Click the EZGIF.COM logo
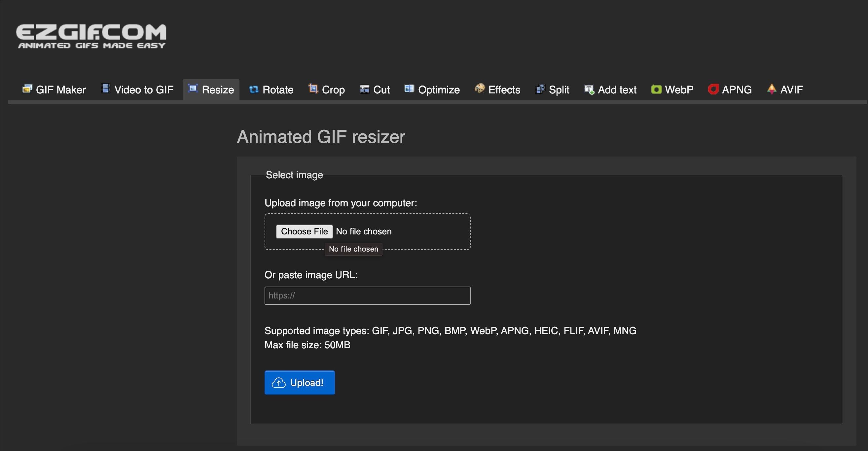Screen dimensions: 868x451 coord(91,36)
